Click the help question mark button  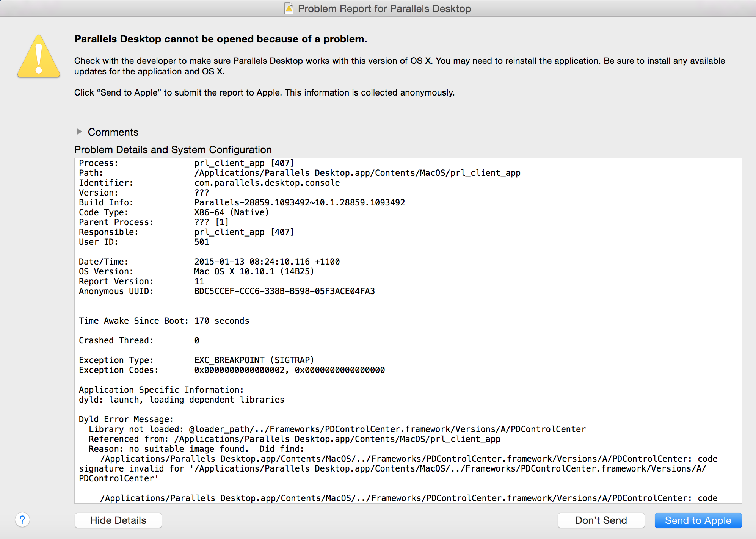coord(22,520)
